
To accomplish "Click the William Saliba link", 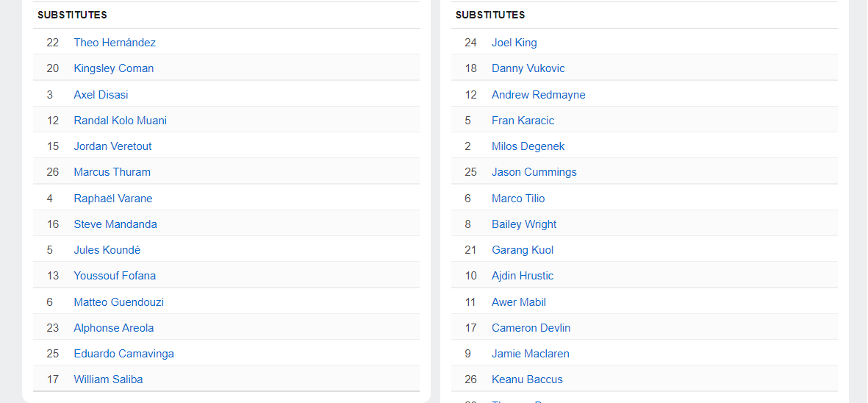I will tap(108, 379).
